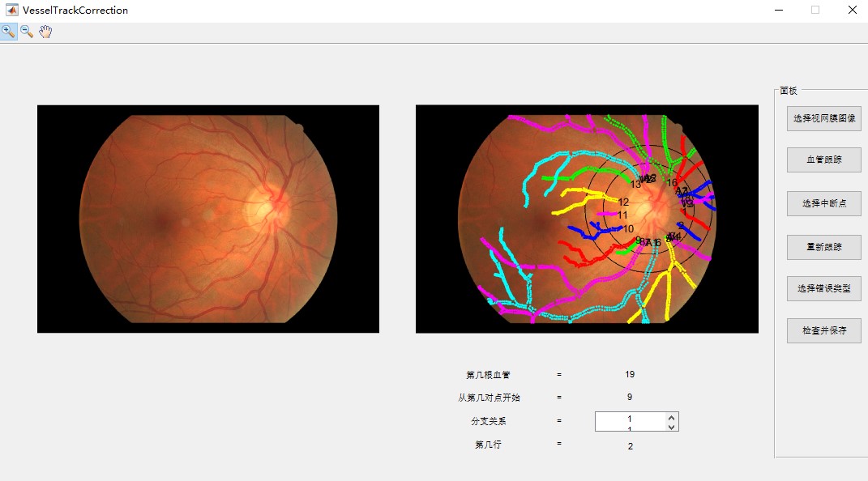868x481 pixels.
Task: Click vessel label 13 on traced image
Action: pos(635,185)
